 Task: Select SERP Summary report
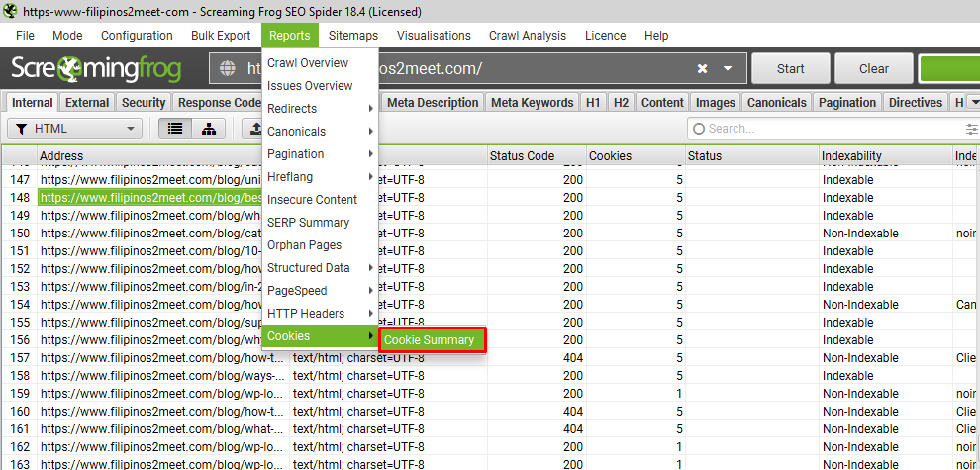320,223
